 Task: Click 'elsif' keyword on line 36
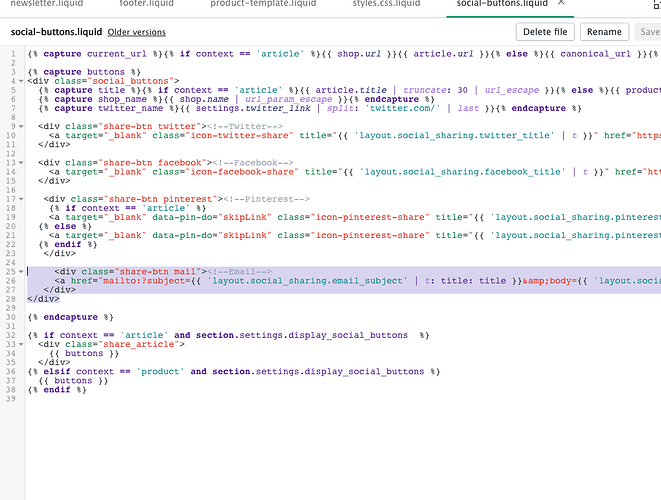click(57, 371)
